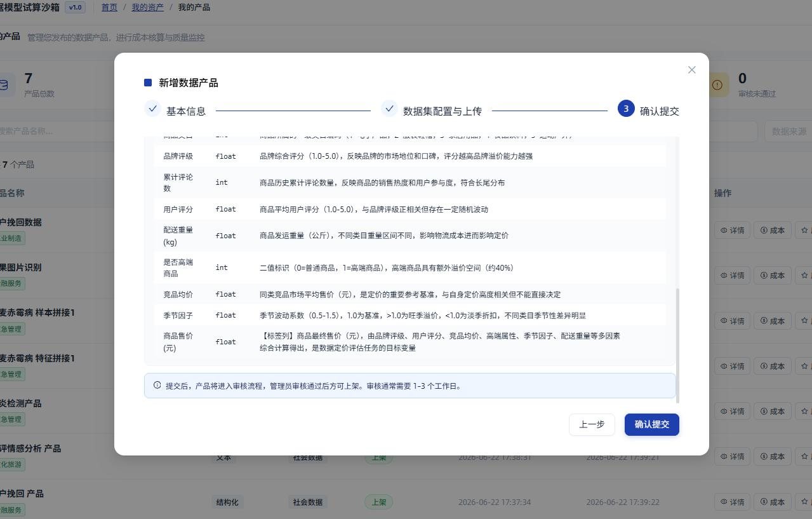Click the 成本 button in the 特征拼接1 row

tap(773, 366)
